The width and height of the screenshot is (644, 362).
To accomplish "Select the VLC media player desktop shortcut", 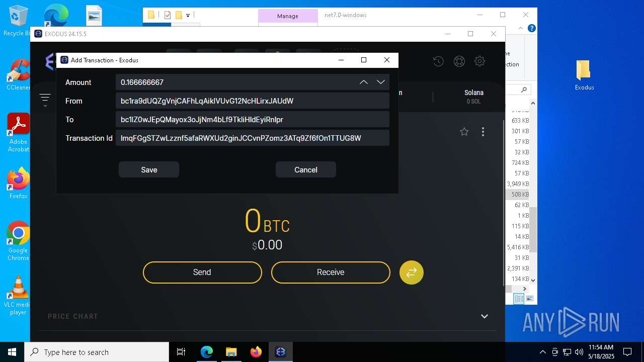I will click(x=18, y=296).
